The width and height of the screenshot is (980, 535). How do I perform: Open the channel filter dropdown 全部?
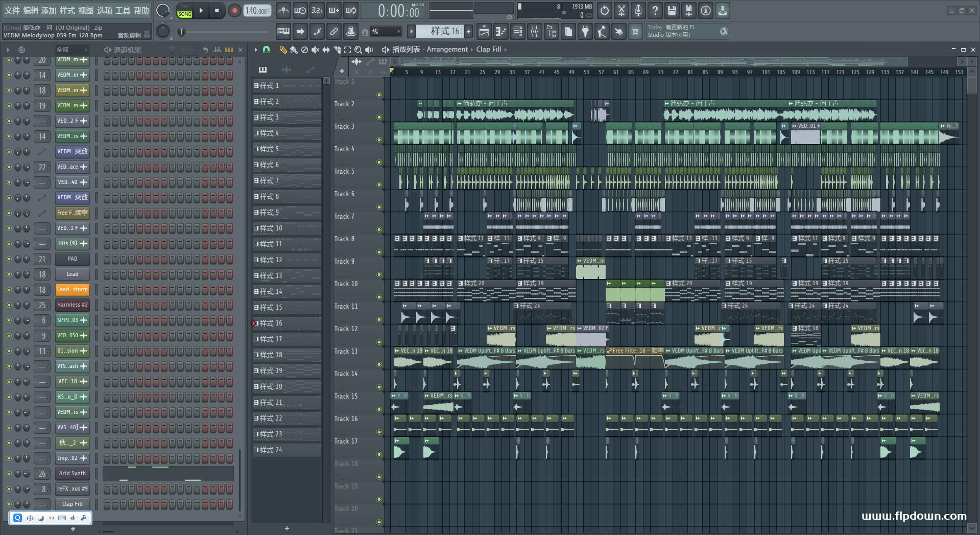click(x=71, y=50)
